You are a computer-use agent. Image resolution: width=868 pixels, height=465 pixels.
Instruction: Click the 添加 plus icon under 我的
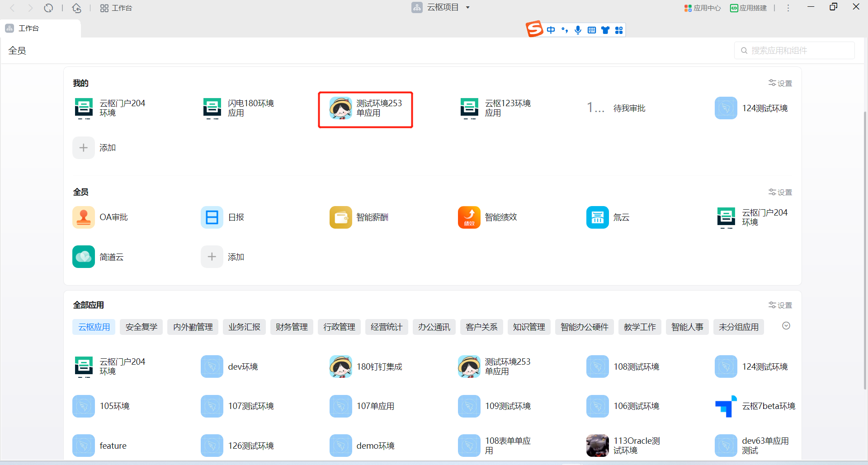click(x=84, y=148)
